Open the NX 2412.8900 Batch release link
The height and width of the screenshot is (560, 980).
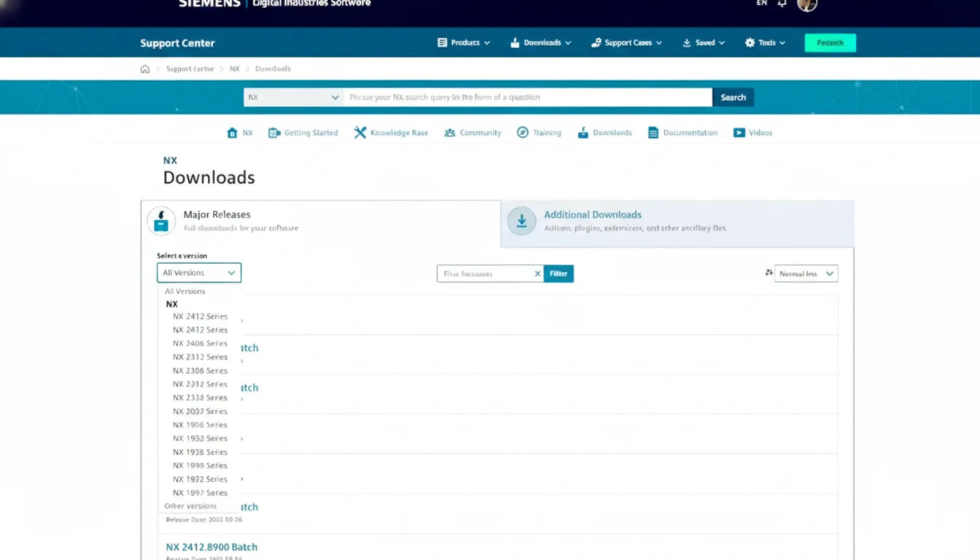(211, 548)
